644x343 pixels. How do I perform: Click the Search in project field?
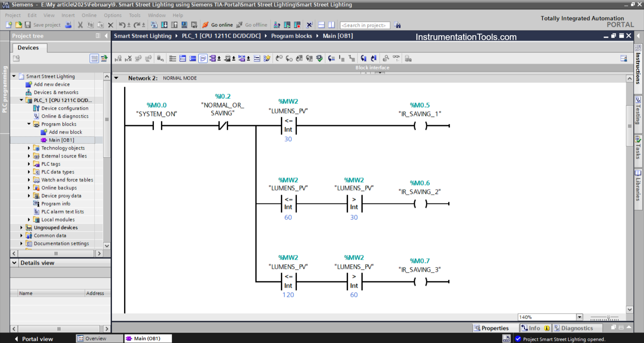click(x=365, y=25)
